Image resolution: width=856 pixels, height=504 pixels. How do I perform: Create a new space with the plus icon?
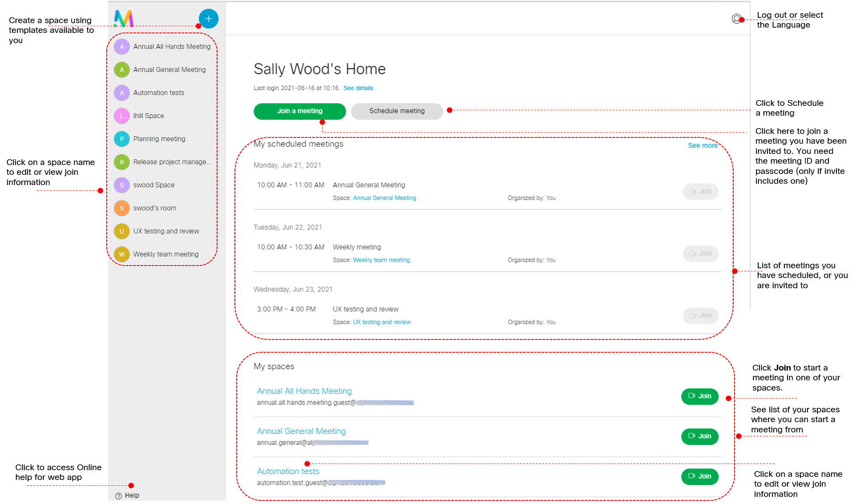click(x=208, y=19)
